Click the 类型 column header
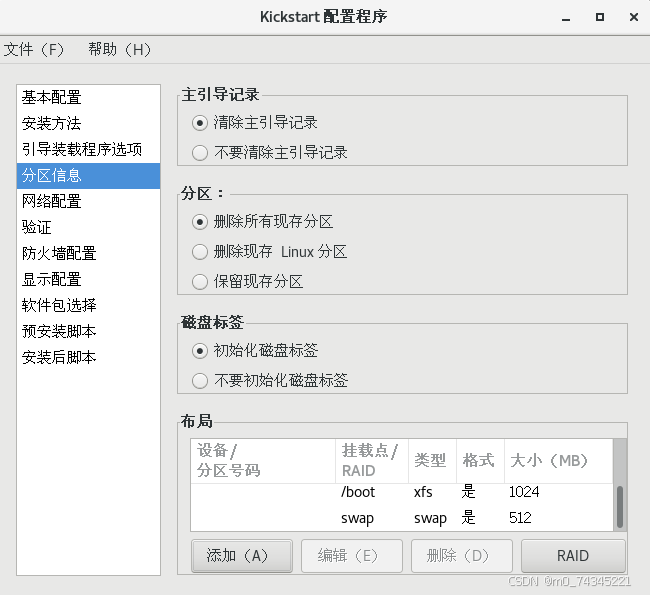The height and width of the screenshot is (595, 650). click(x=432, y=461)
